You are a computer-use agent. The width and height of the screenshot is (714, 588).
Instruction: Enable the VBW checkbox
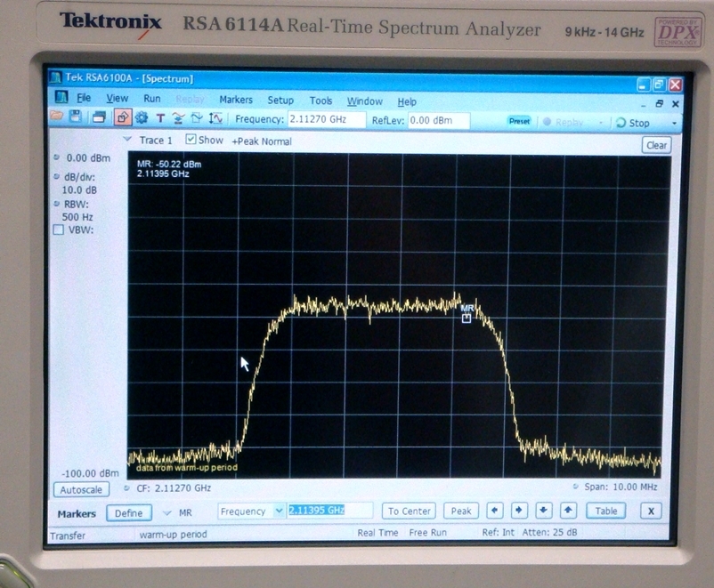click(58, 230)
